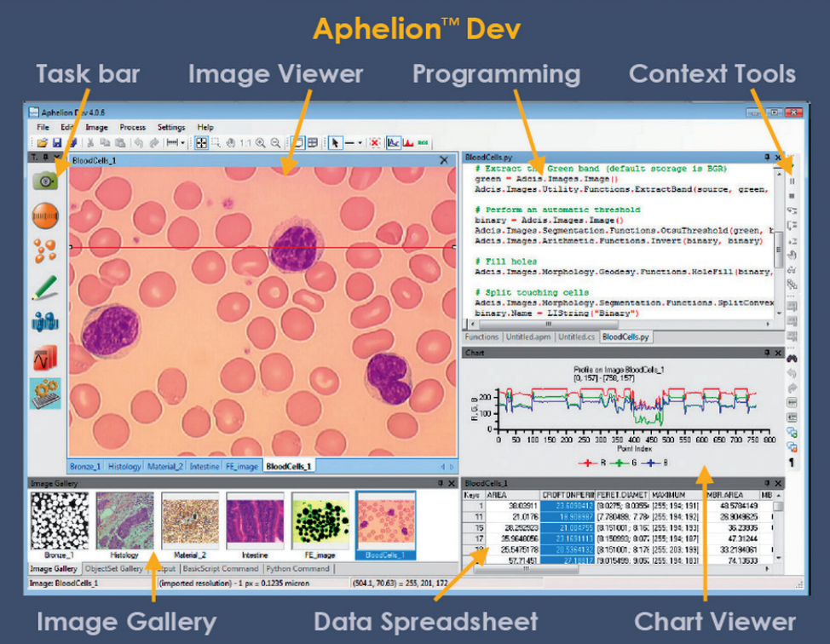Undo with the toolbar undo arrow
The height and width of the screenshot is (644, 830).
click(x=139, y=143)
